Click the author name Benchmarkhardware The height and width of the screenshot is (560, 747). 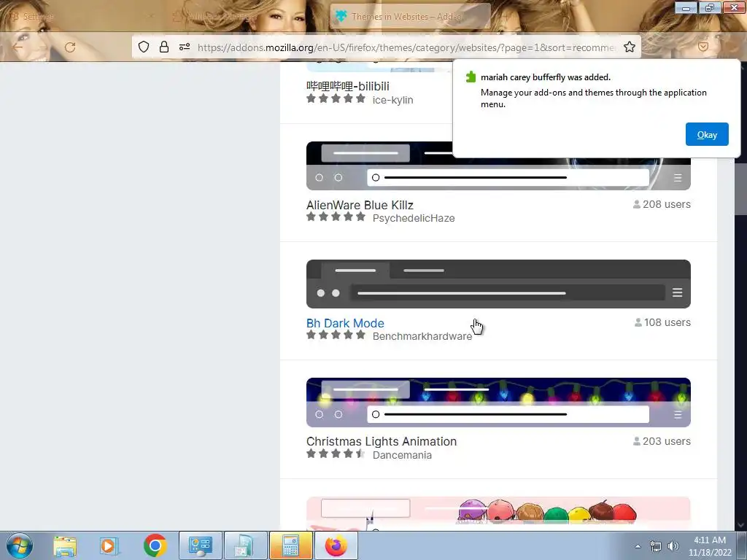(422, 336)
